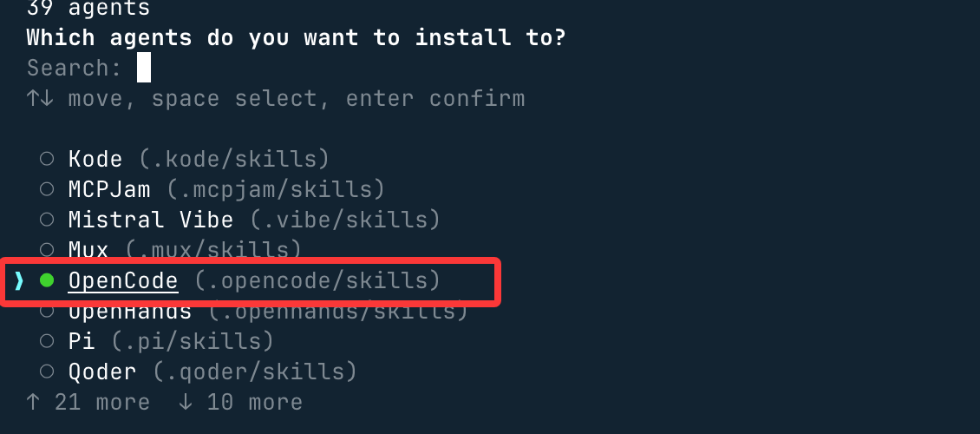Click the up-down arrows in the move hint
Image resolution: width=980 pixels, height=434 pixels.
click(41, 98)
